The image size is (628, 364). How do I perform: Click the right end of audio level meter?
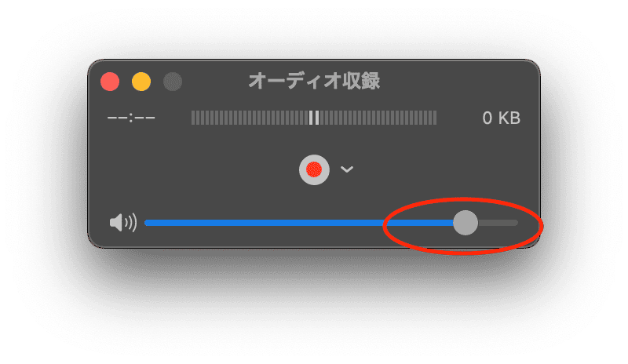point(435,118)
